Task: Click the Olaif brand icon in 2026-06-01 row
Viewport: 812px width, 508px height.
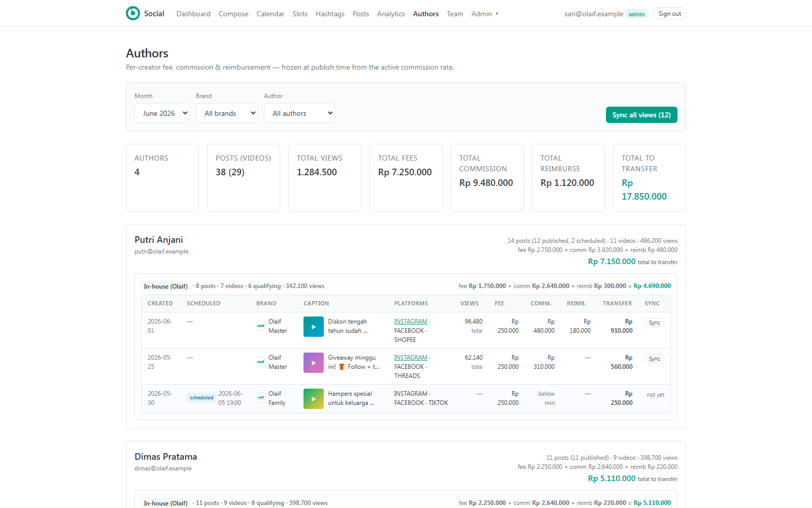Action: pos(261,326)
